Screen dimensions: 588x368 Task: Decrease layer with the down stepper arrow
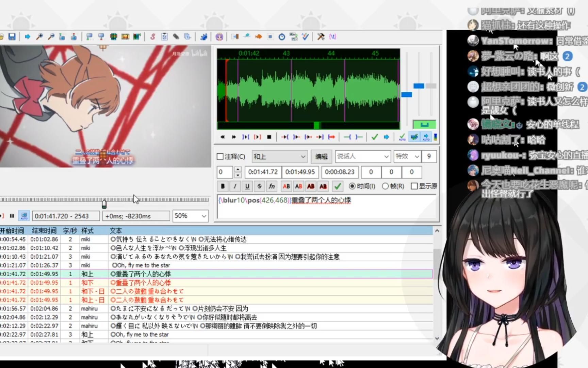(x=238, y=175)
